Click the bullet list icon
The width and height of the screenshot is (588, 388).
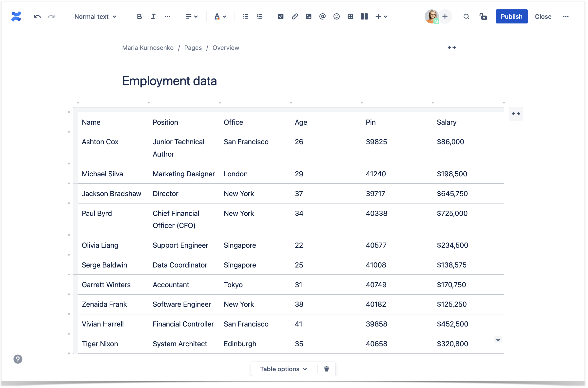point(245,17)
